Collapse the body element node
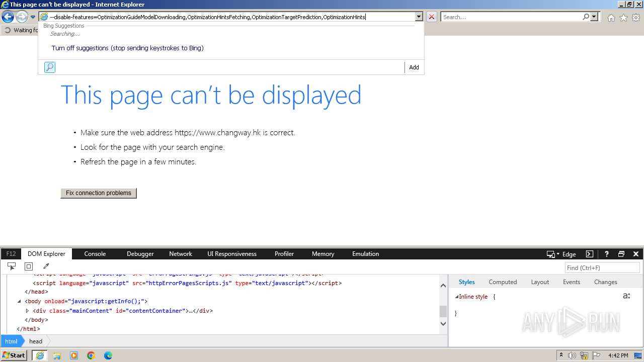The width and height of the screenshot is (644, 362). tap(19, 301)
